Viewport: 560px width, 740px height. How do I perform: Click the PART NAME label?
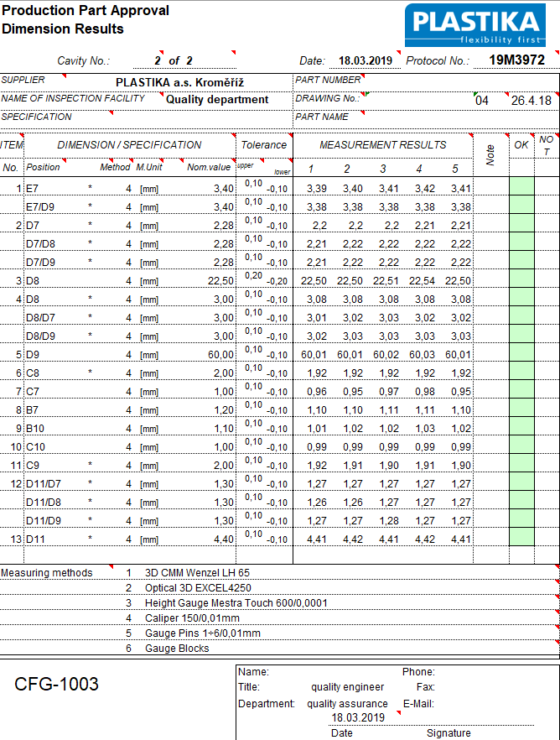coord(321,117)
